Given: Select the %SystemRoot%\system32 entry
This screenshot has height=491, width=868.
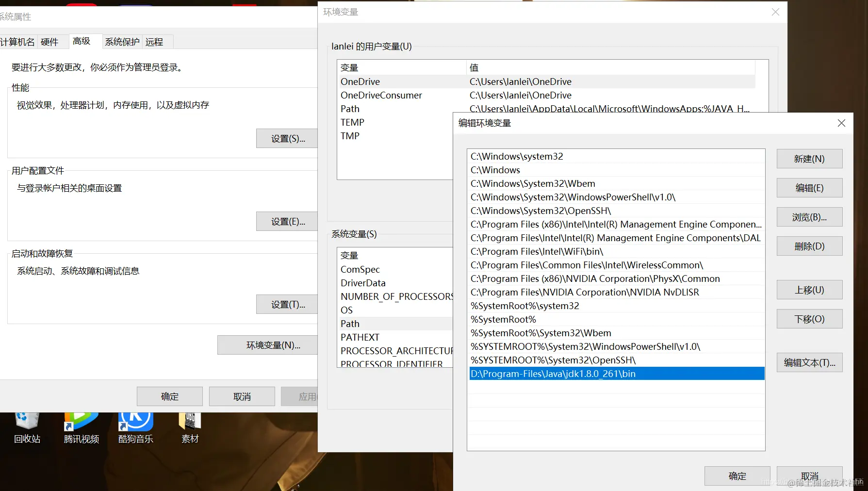Looking at the screenshot, I should 617,306.
